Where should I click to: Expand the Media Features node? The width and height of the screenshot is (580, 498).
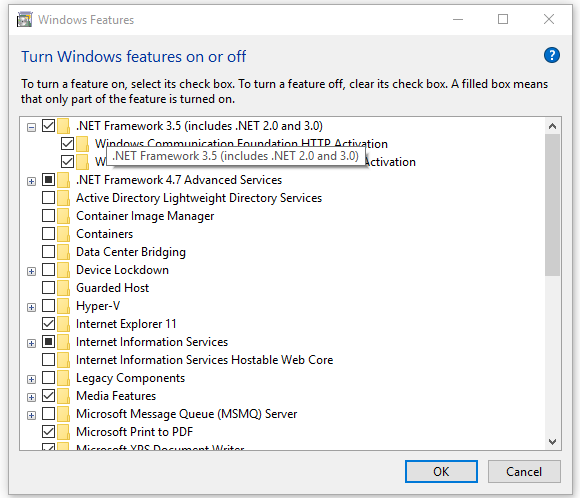click(31, 397)
